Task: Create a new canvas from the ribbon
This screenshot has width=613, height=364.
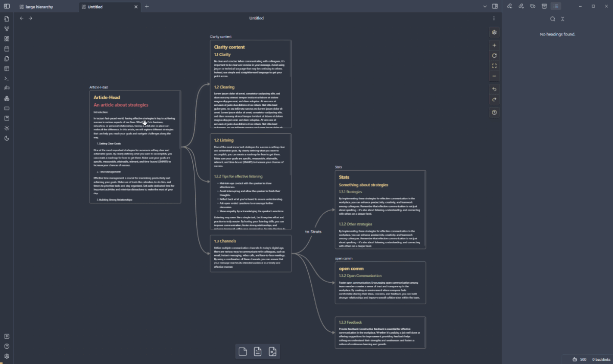Action: coord(7,39)
